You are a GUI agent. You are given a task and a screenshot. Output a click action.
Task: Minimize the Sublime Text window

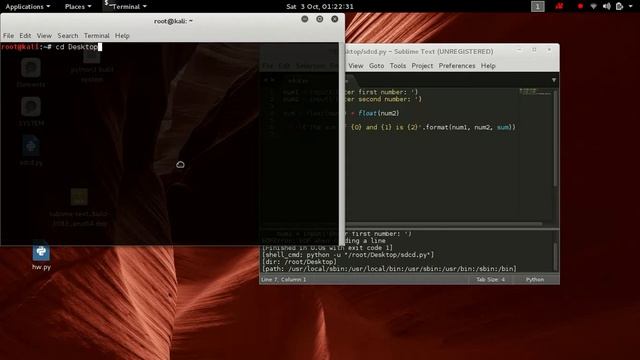point(519,50)
